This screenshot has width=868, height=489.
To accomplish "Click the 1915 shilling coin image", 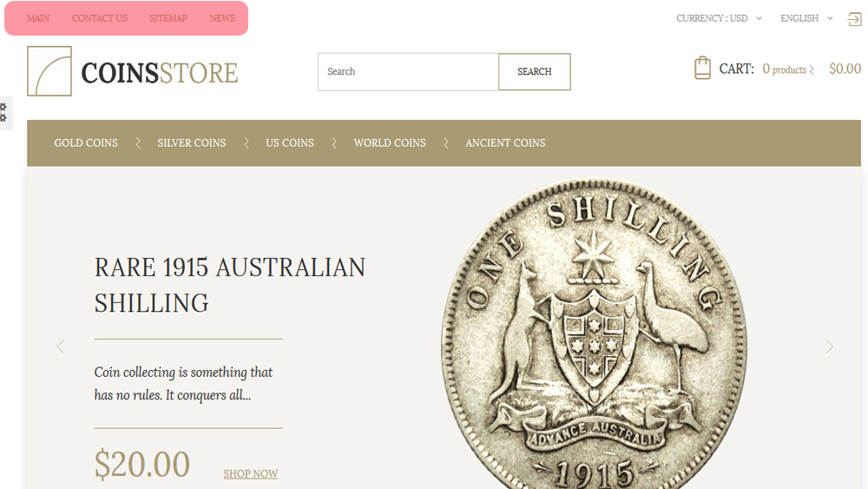I will (x=594, y=334).
